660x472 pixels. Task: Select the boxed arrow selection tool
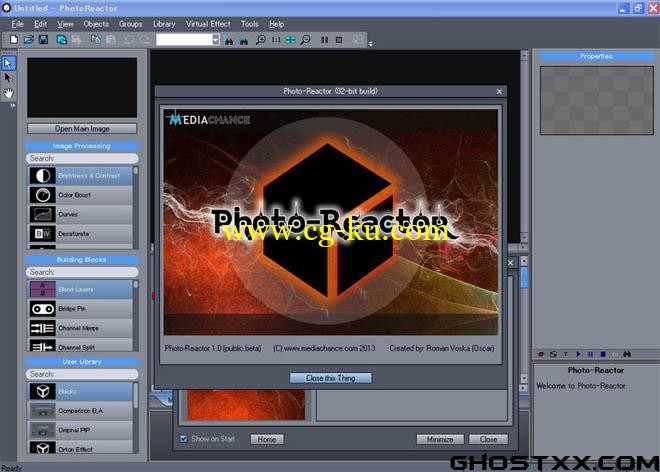point(8,63)
